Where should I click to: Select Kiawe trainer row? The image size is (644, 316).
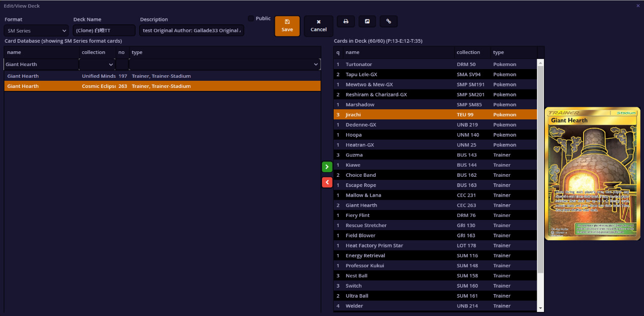pyautogui.click(x=435, y=165)
